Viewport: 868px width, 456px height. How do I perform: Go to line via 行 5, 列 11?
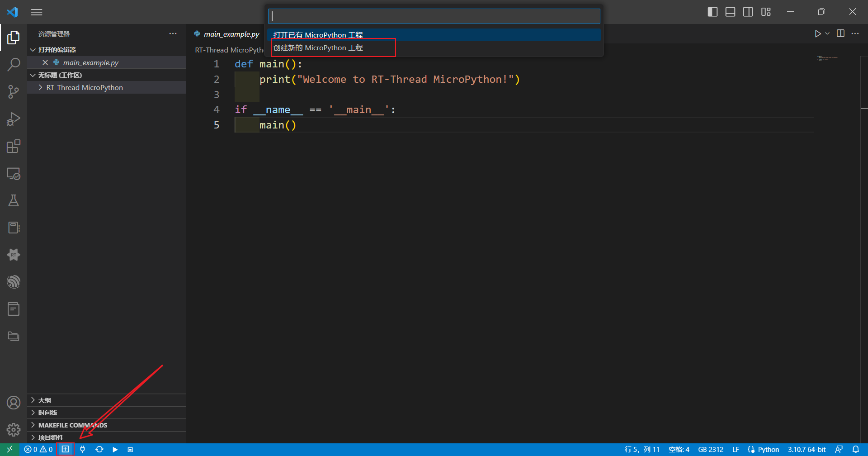pos(642,449)
